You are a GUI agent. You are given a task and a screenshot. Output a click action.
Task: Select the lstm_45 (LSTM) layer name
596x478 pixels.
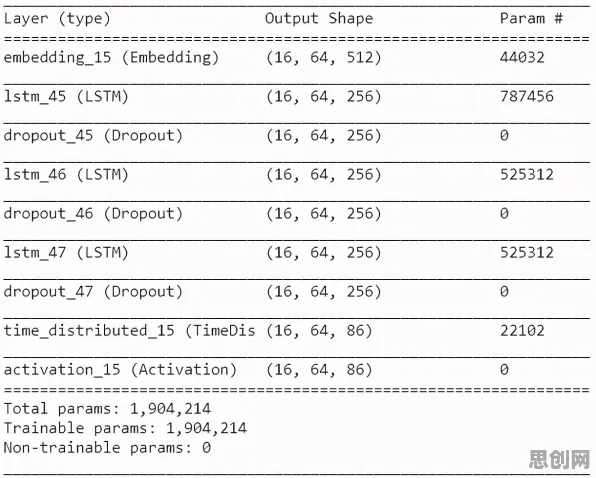[x=66, y=97]
